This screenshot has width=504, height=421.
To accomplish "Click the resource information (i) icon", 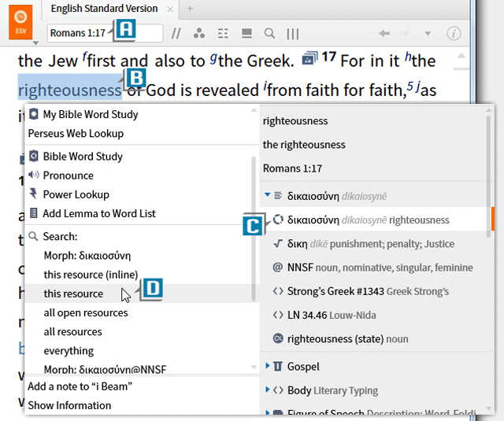I will click(x=454, y=34).
